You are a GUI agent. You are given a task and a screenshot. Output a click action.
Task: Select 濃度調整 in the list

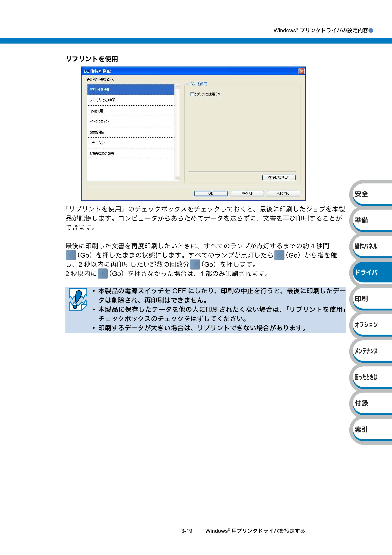coord(131,132)
